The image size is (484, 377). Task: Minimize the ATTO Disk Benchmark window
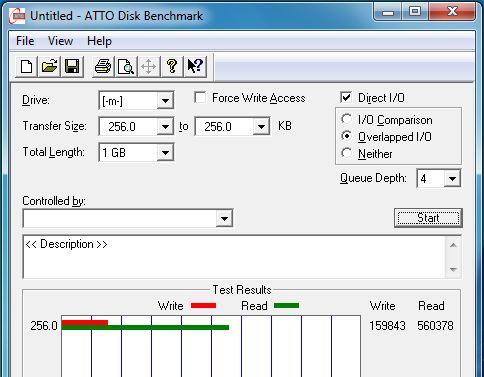388,12
